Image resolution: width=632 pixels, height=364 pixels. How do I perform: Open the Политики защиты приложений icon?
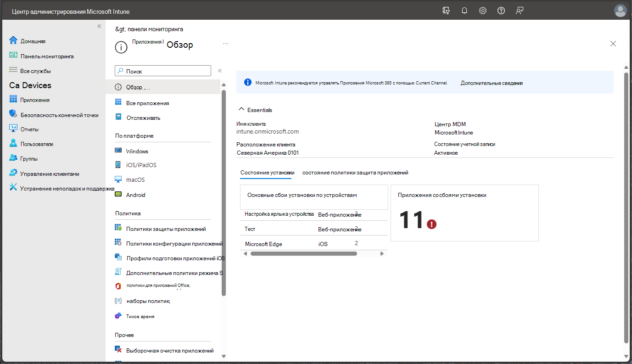click(x=118, y=228)
